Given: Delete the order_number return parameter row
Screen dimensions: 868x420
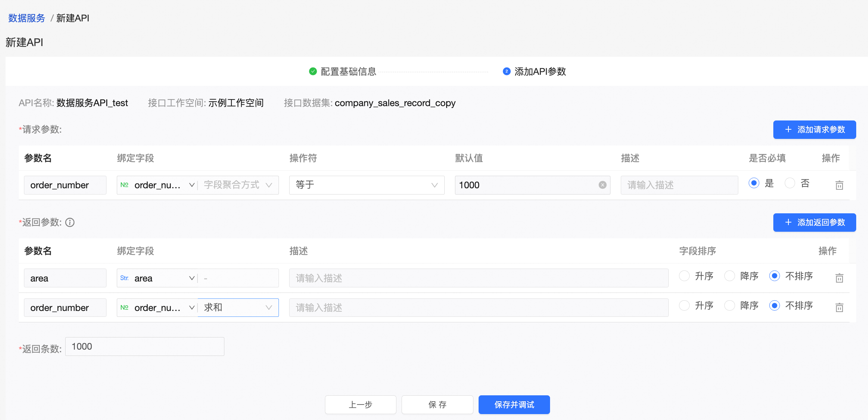Looking at the screenshot, I should point(839,307).
